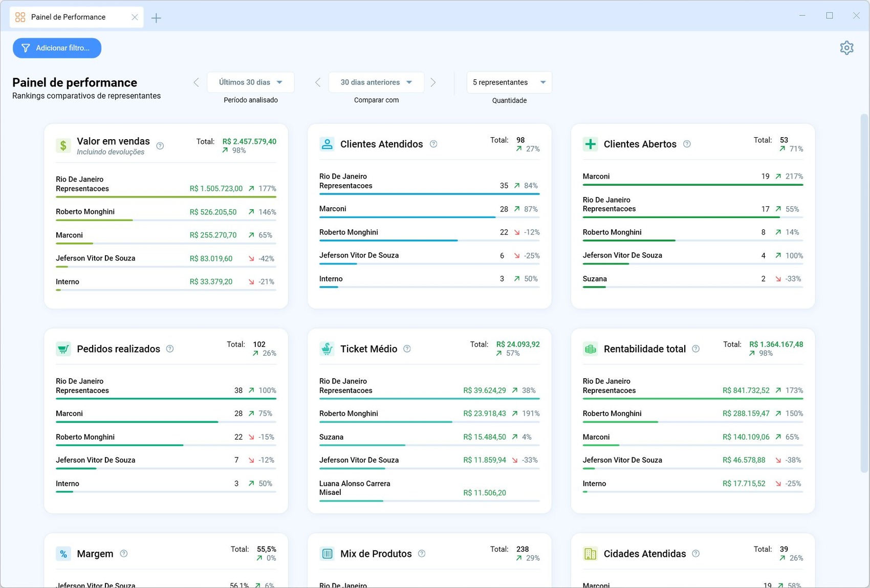
Task: Open the 5 representantes quantity dropdown
Action: click(x=509, y=82)
